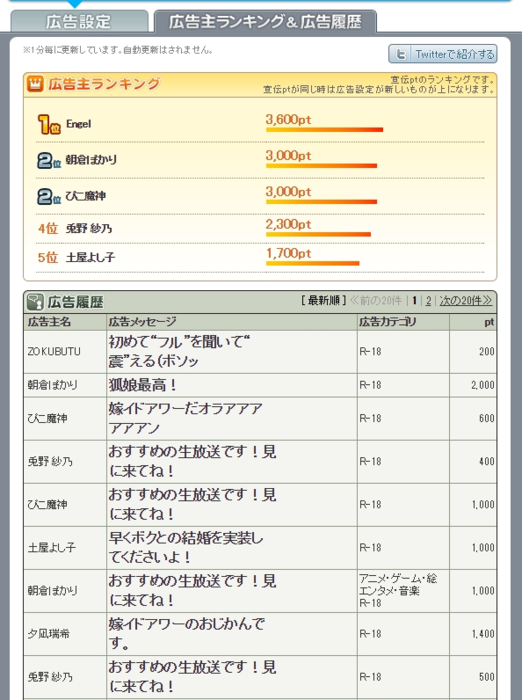Click the 1,700pt score value
The height and width of the screenshot is (700, 522).
(288, 253)
